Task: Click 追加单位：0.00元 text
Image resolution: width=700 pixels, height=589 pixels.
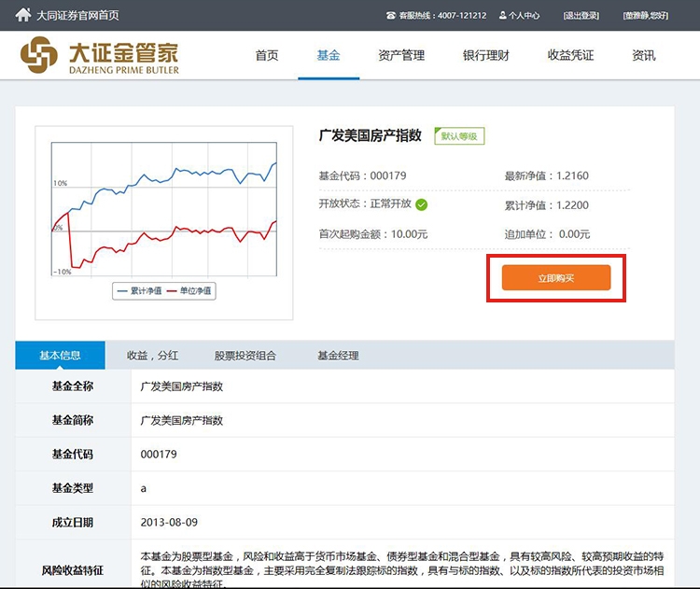Action: (x=547, y=234)
